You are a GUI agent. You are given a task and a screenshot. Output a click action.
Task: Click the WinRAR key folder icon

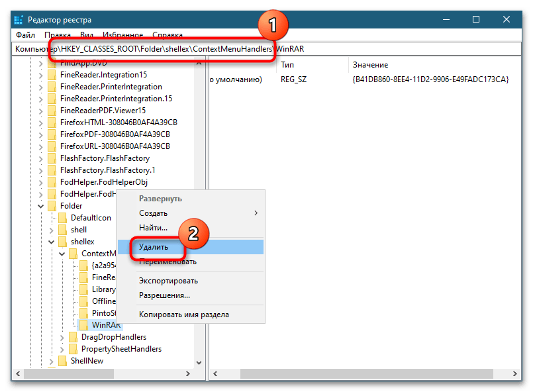coord(83,325)
